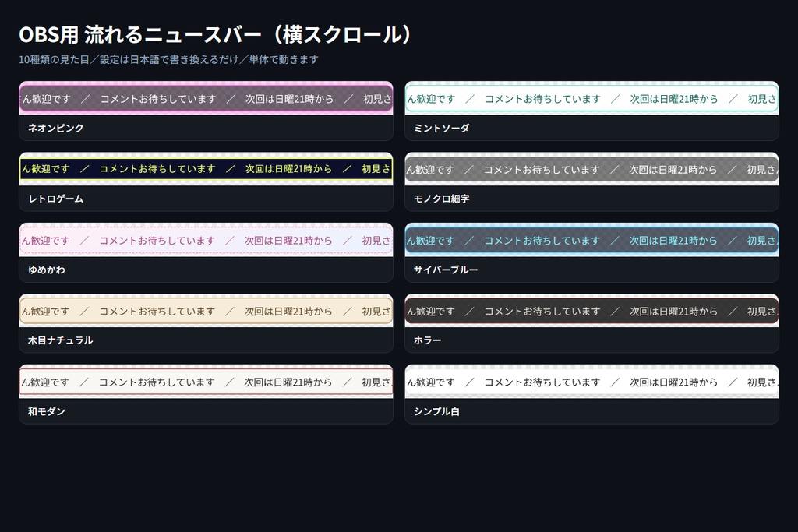Click the サイバーブルー news bar preview
The width and height of the screenshot is (798, 532).
(x=591, y=240)
